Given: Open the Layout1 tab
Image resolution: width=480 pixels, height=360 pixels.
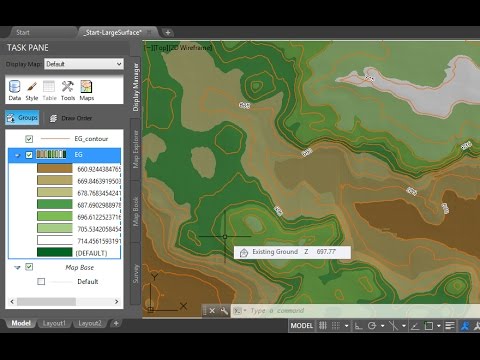Looking at the screenshot, I should tap(54, 323).
